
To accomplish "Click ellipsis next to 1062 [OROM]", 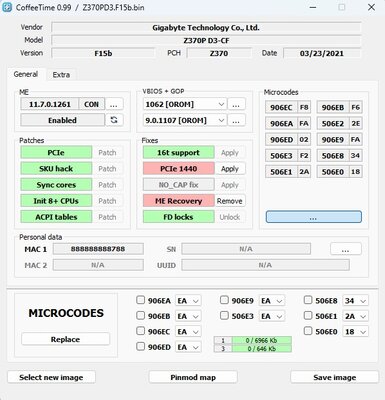I will (x=236, y=104).
